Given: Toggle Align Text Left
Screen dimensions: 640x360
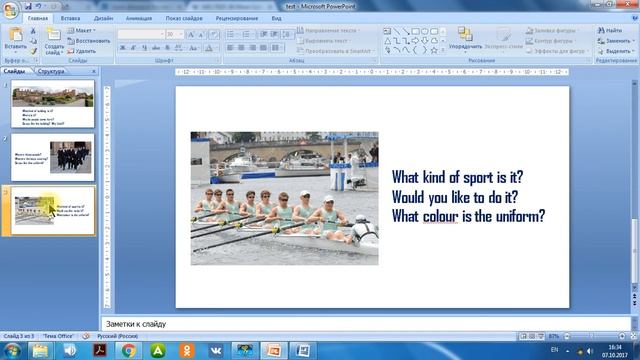Looking at the screenshot, I should click(231, 48).
